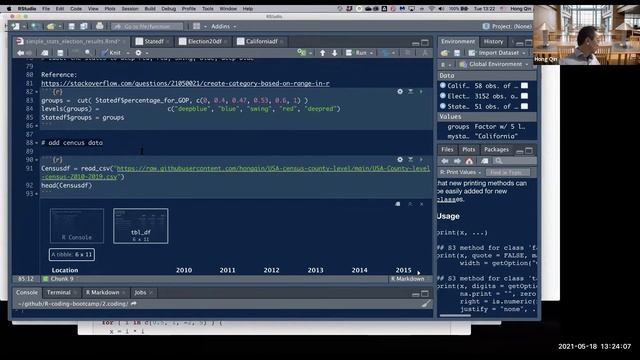This screenshot has height=360, width=640.
Task: Focus the Go to file/function field
Action: (x=147, y=27)
